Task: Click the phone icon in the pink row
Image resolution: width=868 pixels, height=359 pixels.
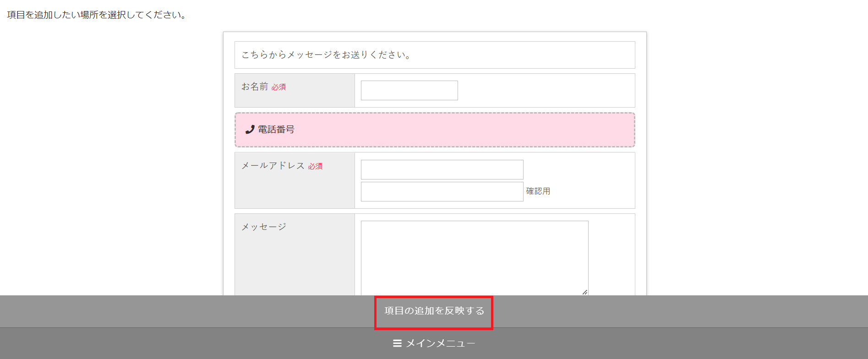Action: coord(250,130)
